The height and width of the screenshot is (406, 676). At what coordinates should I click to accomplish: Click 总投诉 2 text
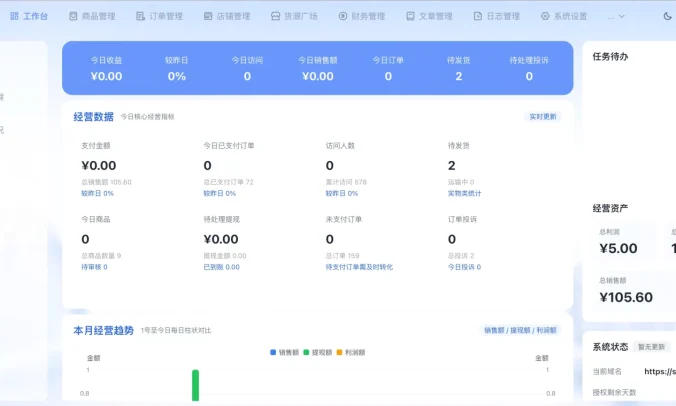tap(461, 256)
